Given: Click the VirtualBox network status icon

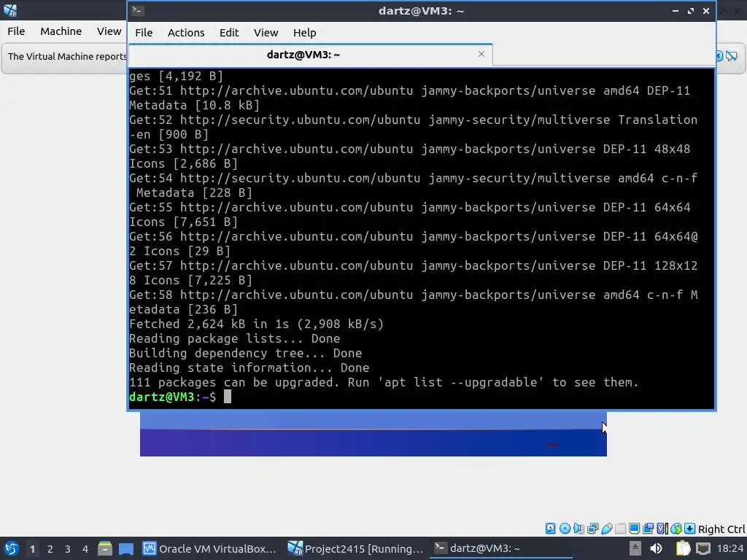Looking at the screenshot, I should (x=592, y=528).
